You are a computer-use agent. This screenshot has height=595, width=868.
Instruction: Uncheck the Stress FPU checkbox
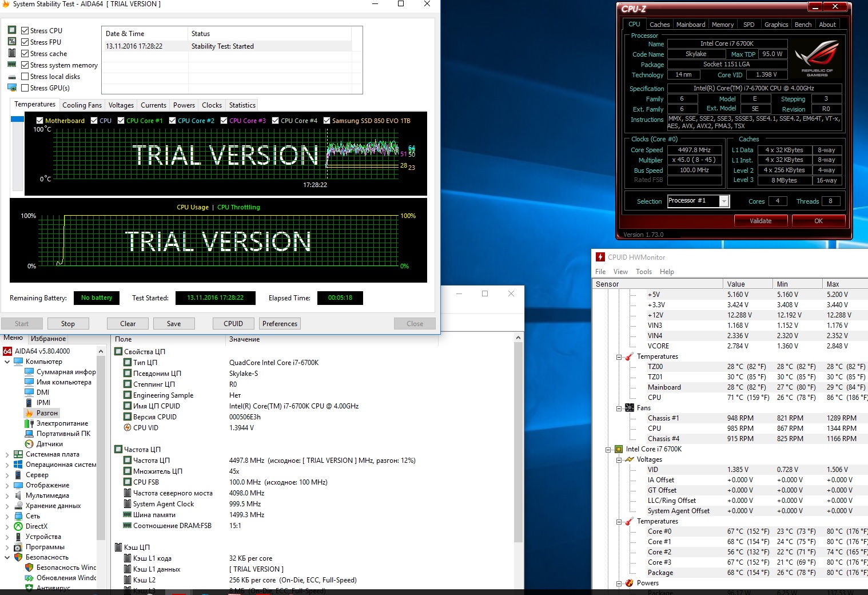[x=25, y=42]
